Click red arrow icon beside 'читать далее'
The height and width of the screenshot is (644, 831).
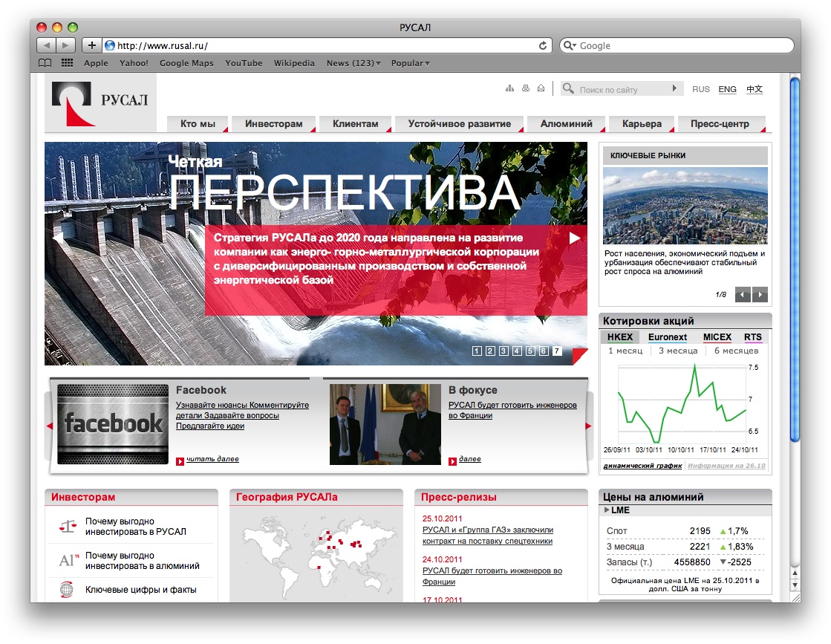[x=180, y=461]
